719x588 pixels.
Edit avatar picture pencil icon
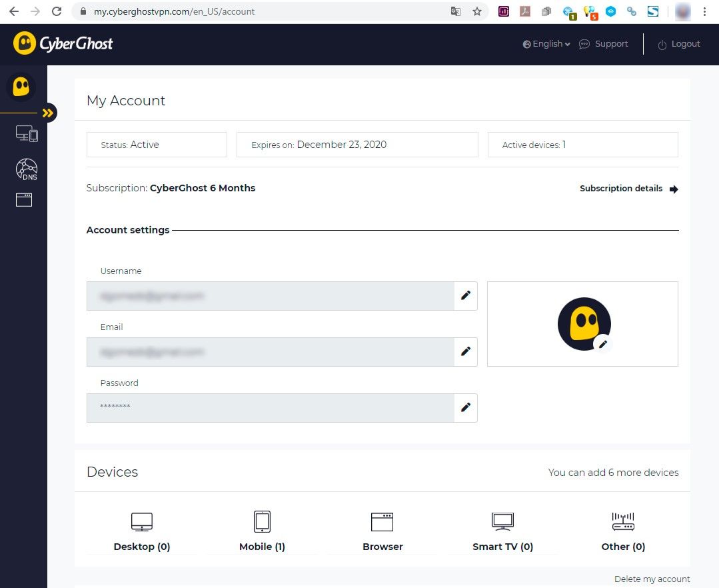click(x=603, y=343)
